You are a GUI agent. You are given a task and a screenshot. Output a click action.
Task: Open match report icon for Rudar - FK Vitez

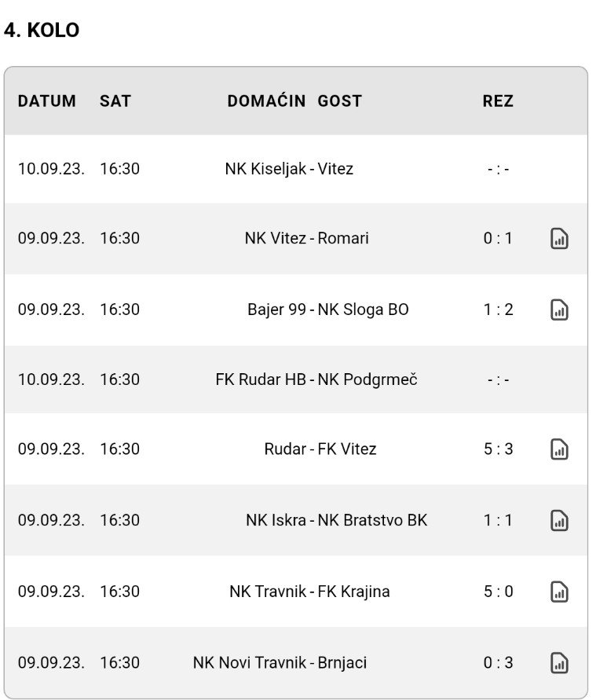559,449
